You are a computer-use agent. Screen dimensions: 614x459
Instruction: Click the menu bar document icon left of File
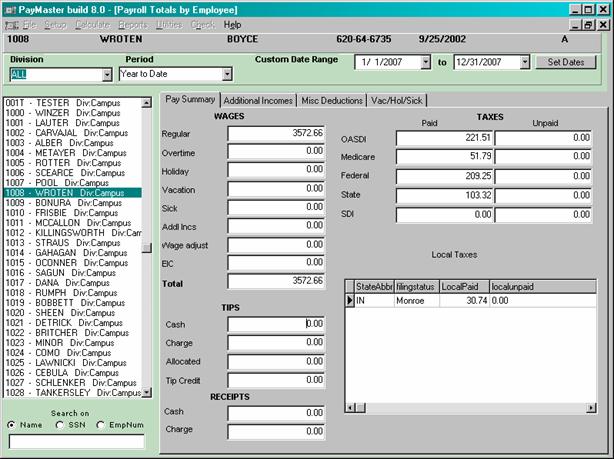(x=12, y=25)
